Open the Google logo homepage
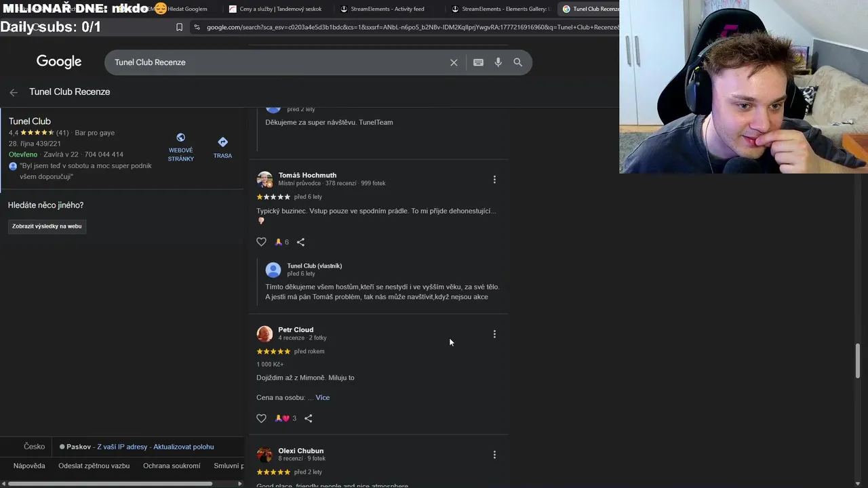The image size is (868, 488). [x=59, y=62]
